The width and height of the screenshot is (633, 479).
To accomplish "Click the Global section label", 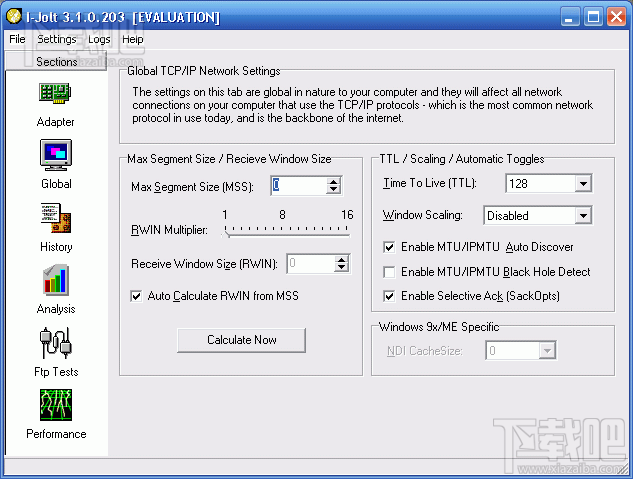I will click(x=56, y=184).
